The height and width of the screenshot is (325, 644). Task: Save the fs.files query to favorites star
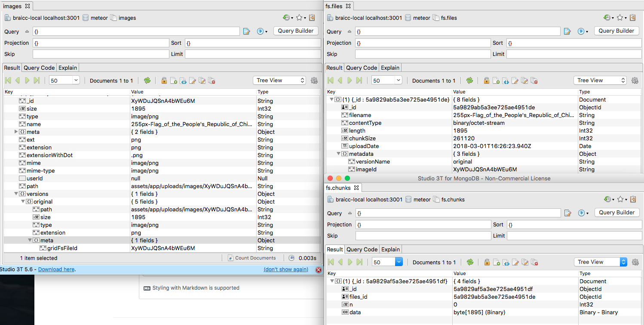pyautogui.click(x=620, y=18)
